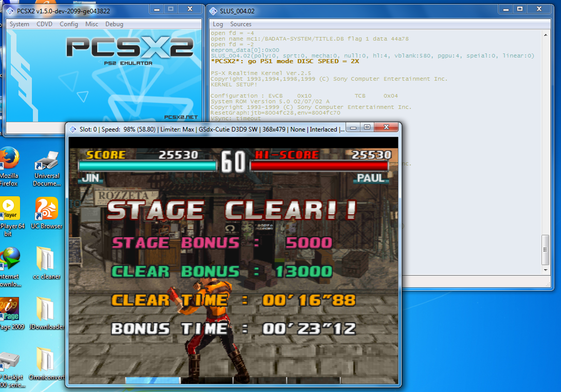561x392 pixels.
Task: Open the Config menu in PCSX2
Action: [x=69, y=24]
